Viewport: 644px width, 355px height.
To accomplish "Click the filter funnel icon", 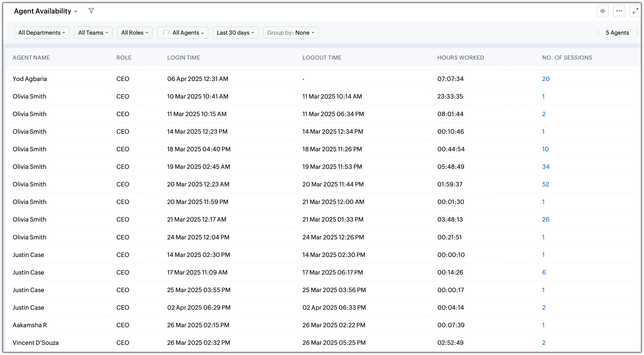I will pyautogui.click(x=91, y=11).
